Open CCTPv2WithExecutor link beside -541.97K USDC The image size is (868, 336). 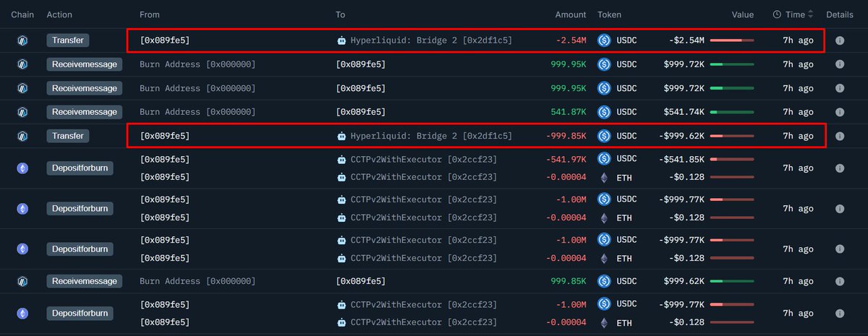423,159
